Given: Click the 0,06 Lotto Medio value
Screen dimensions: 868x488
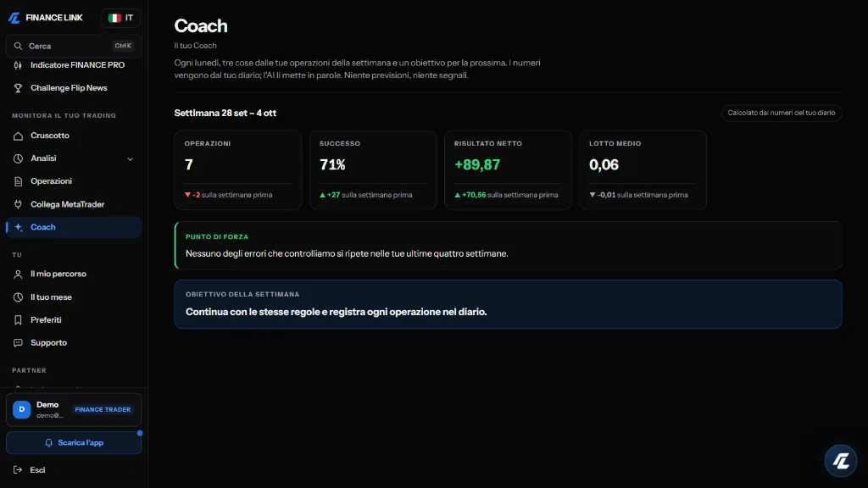Looking at the screenshot, I should coord(604,165).
